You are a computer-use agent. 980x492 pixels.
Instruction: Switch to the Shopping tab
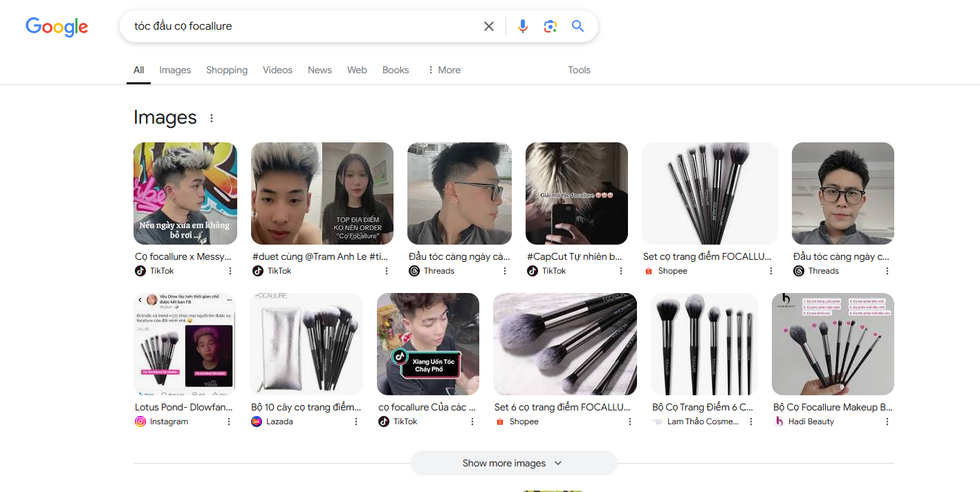[x=226, y=70]
